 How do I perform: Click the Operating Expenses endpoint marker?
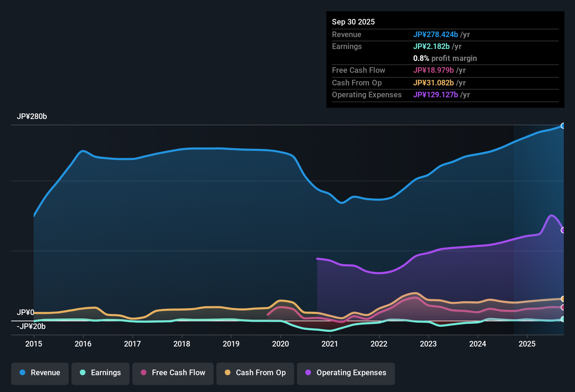(563, 230)
